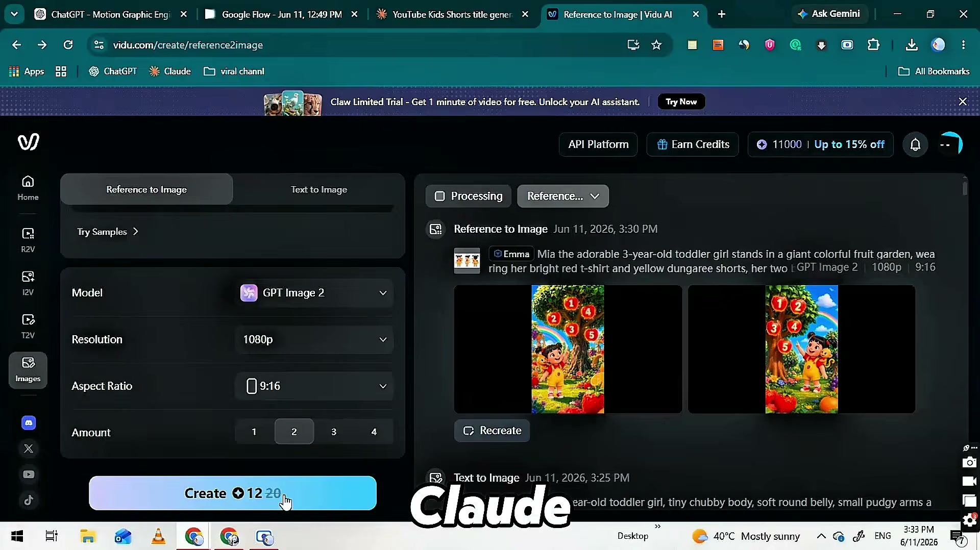Open the notifications bell

(x=915, y=145)
